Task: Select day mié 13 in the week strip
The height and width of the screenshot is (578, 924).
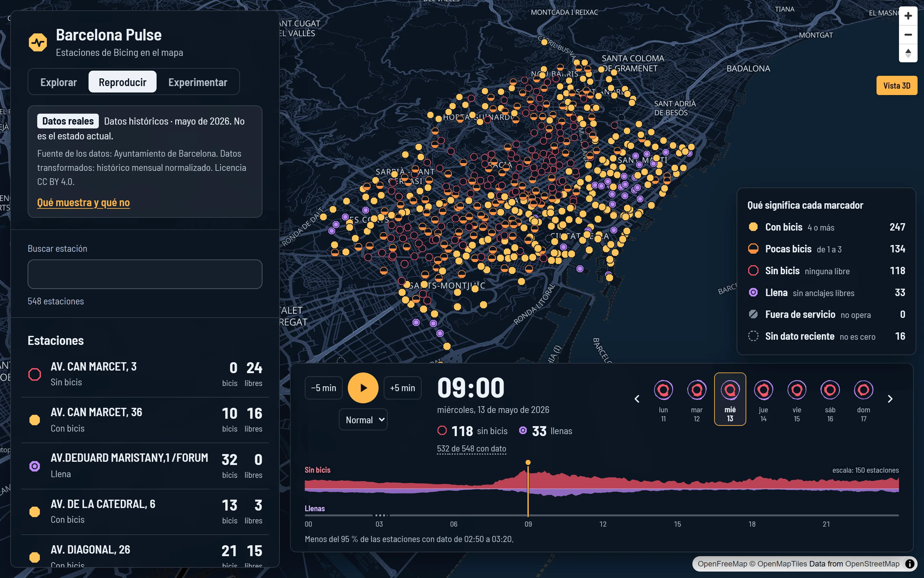Action: point(730,399)
